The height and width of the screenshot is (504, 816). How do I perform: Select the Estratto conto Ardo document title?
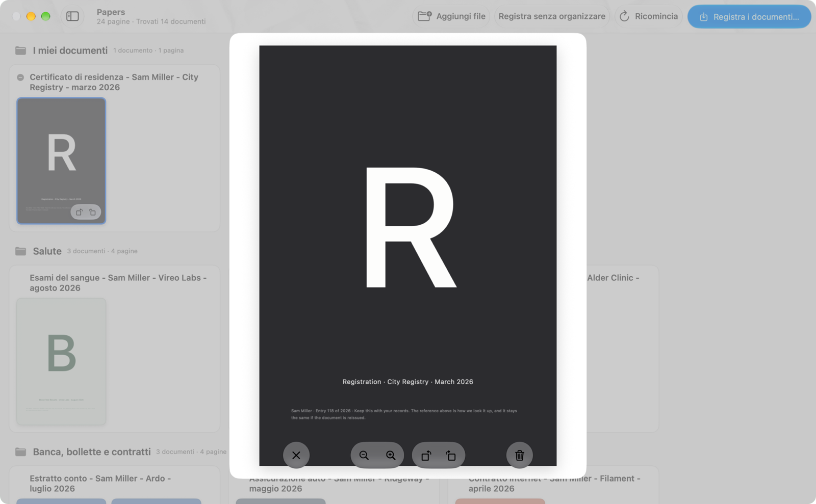(x=100, y=484)
